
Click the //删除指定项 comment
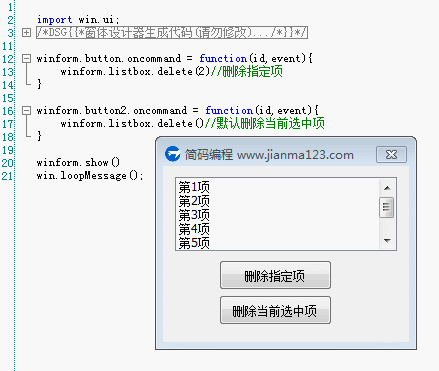[x=246, y=72]
